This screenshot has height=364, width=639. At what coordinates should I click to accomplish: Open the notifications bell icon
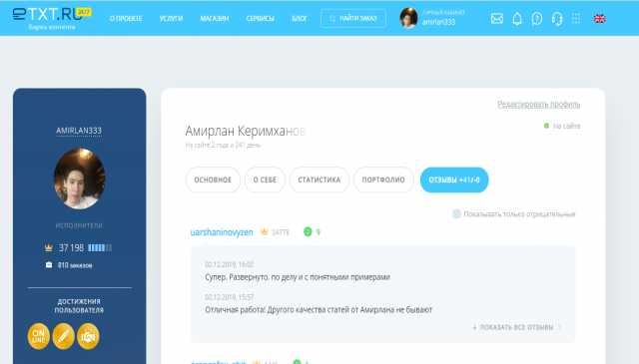[x=517, y=19]
